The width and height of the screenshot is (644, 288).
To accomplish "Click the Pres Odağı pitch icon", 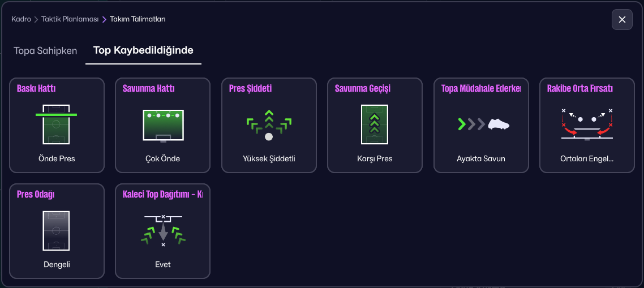I will (57, 230).
